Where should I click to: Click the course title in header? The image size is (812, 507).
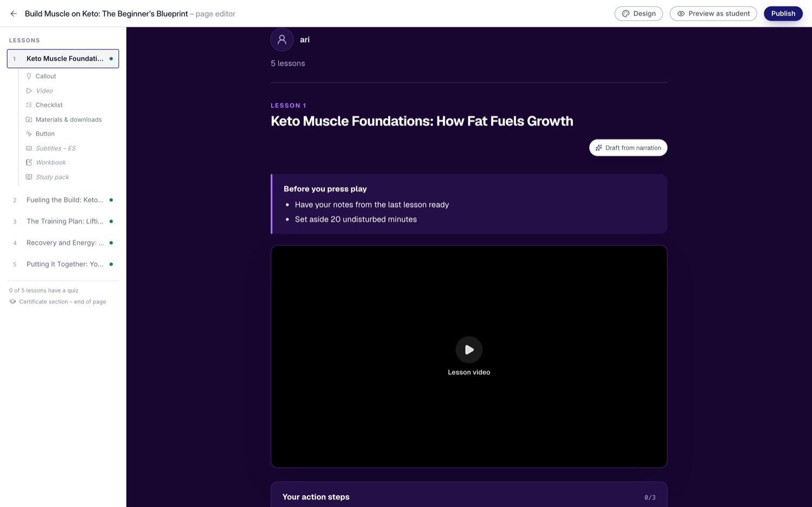[106, 14]
